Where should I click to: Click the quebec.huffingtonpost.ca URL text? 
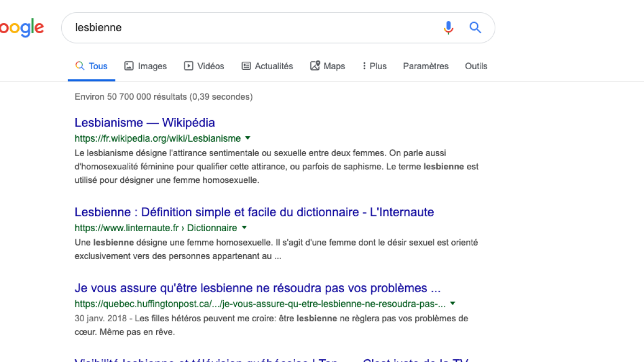coord(260,304)
